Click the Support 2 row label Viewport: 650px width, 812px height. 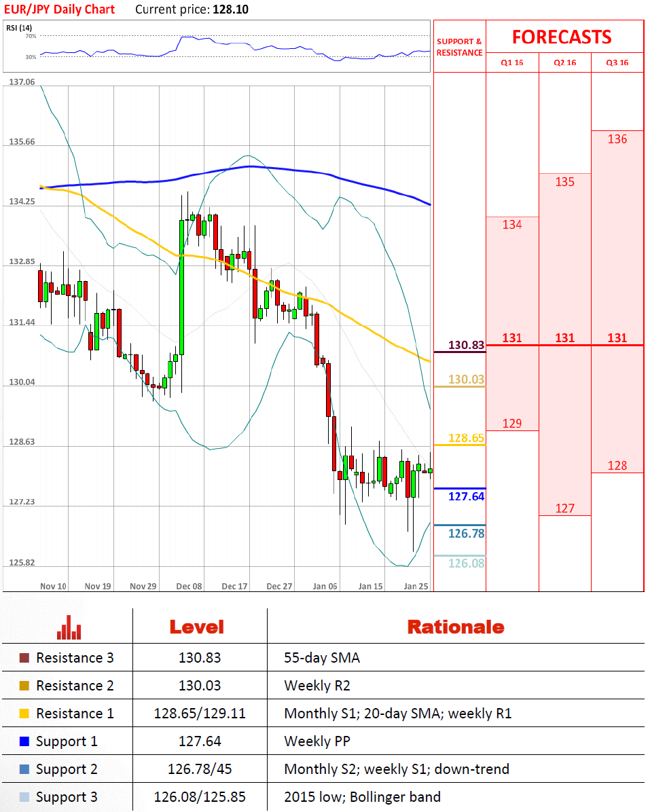[67, 769]
